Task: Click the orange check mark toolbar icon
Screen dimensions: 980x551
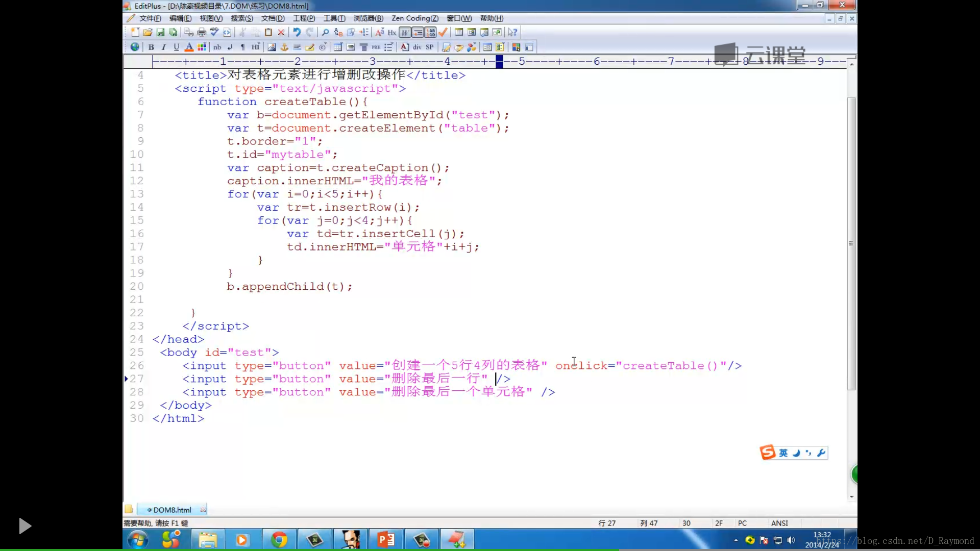Action: click(x=443, y=32)
